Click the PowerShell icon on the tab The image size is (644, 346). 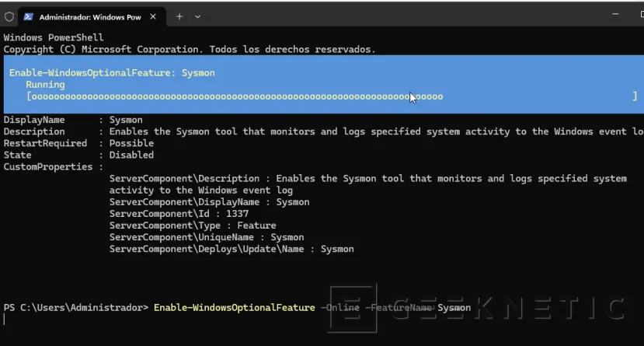point(28,17)
